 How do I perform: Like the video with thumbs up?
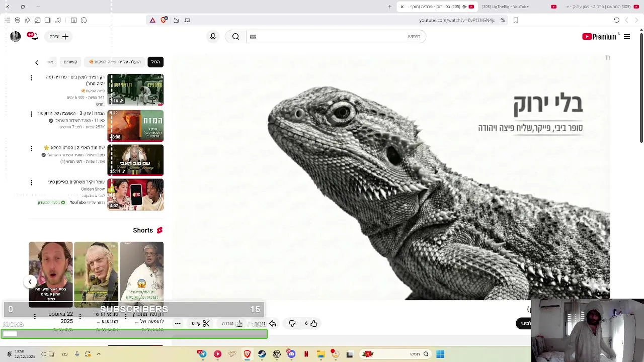click(310, 323)
